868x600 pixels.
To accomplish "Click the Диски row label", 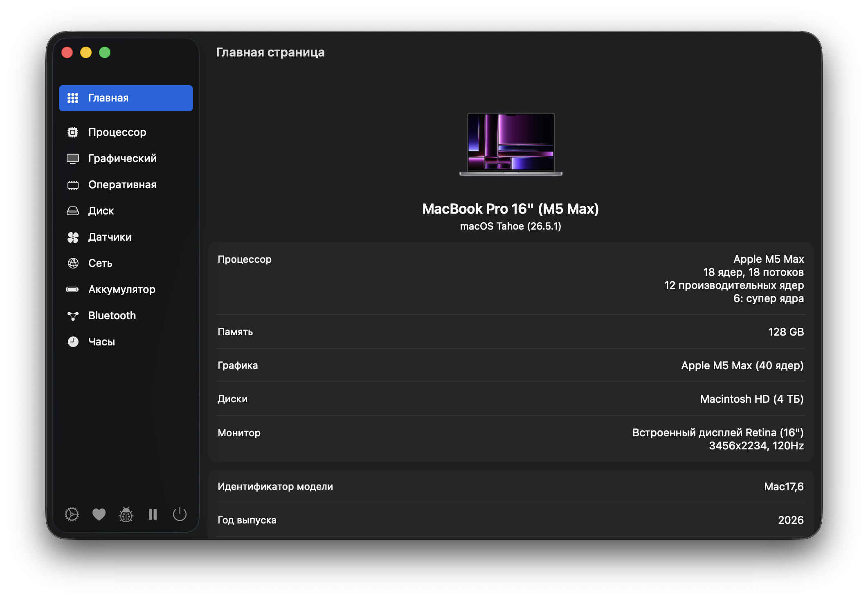I will click(232, 399).
